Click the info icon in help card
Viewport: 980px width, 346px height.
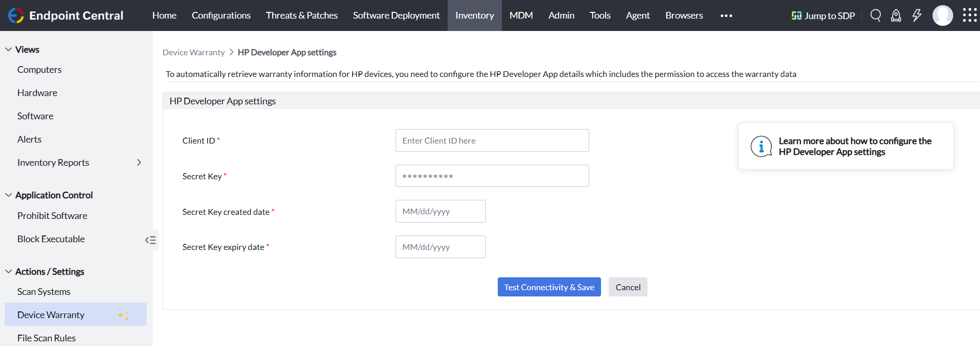click(x=761, y=146)
